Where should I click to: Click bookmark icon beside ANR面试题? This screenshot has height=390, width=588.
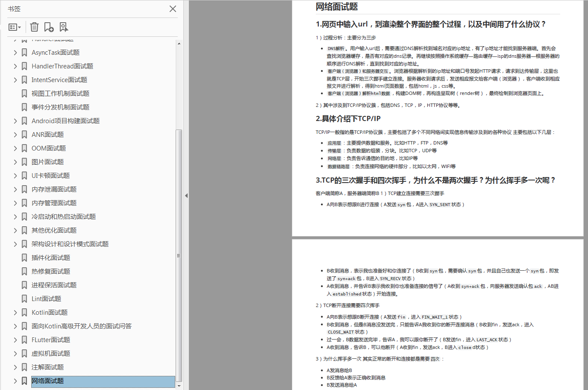[x=24, y=135]
